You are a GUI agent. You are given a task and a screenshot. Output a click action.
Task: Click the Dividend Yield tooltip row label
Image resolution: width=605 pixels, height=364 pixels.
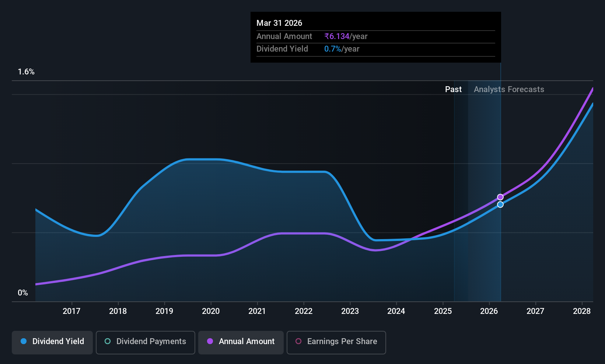tap(282, 49)
